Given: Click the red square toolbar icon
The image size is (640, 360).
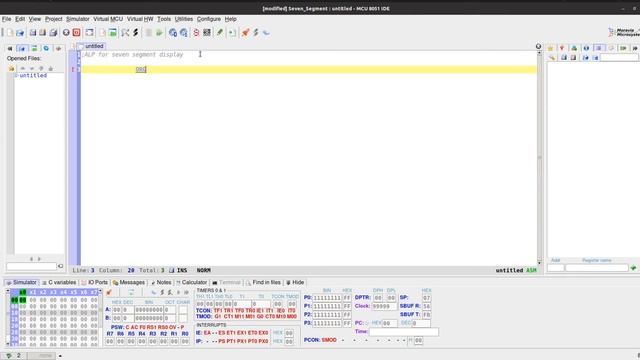Looking at the screenshot, I should [x=76, y=33].
